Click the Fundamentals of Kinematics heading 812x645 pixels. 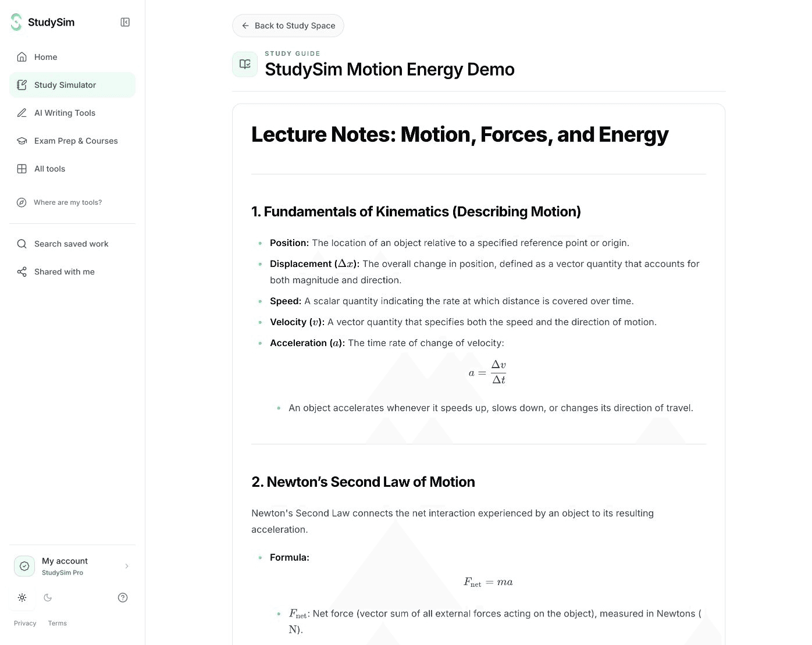click(x=416, y=212)
